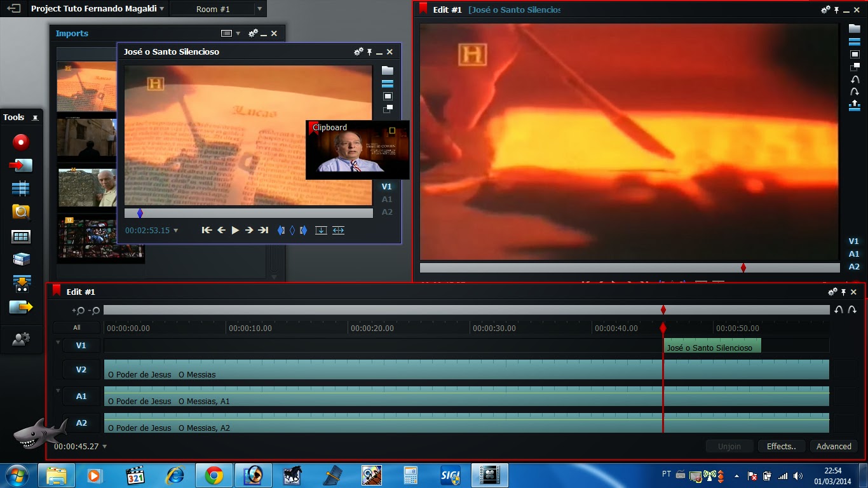This screenshot has height=488, width=868.
Task: Mark in point in source viewer
Action: (281, 230)
